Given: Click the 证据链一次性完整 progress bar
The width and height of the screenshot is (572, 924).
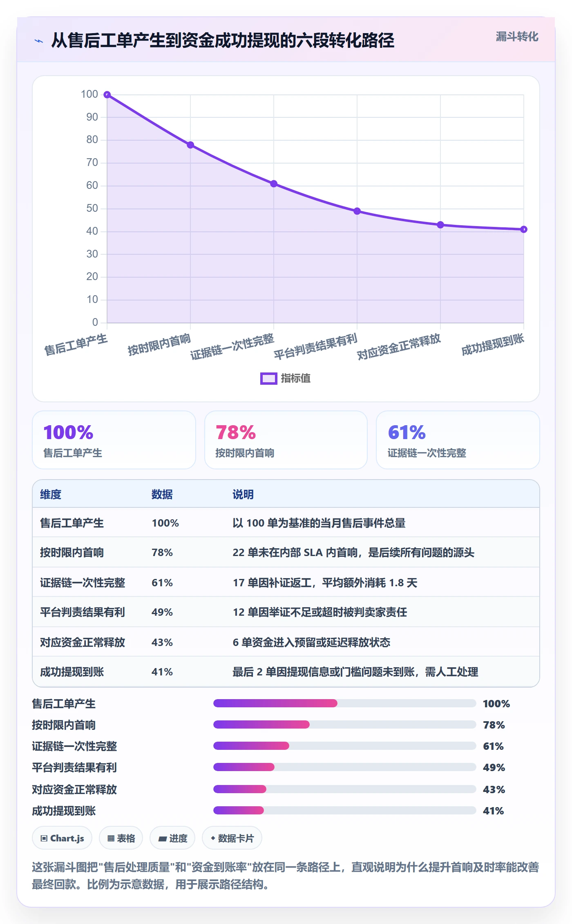Looking at the screenshot, I should pyautogui.click(x=344, y=746).
